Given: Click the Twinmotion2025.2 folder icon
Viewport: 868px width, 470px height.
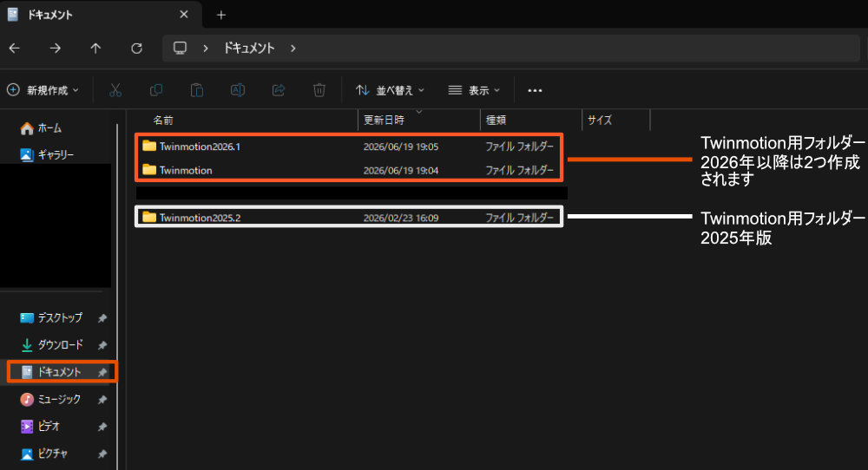Looking at the screenshot, I should point(149,217).
